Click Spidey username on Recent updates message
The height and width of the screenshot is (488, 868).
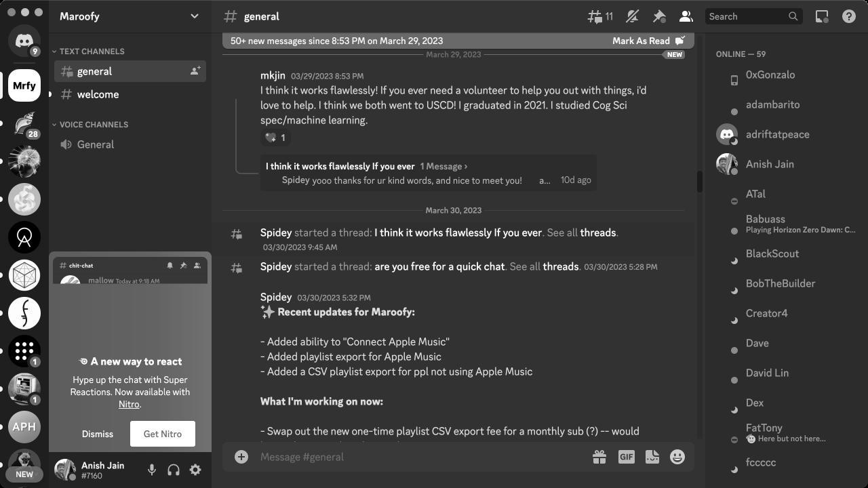(x=276, y=297)
